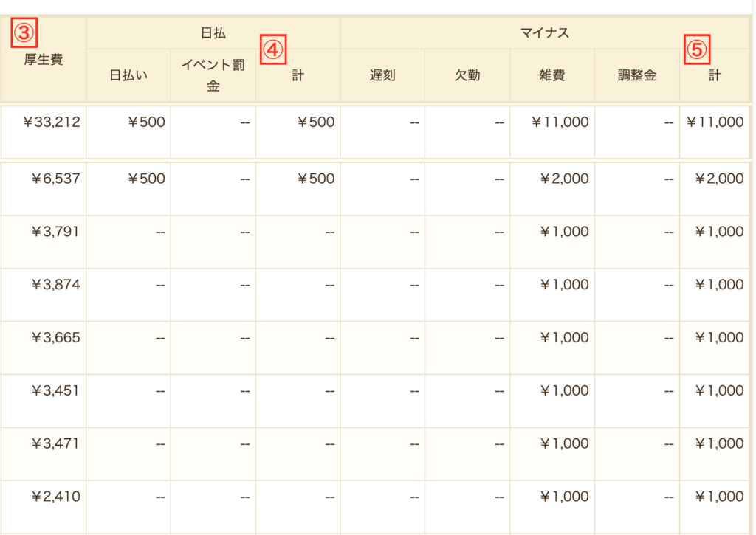Click the ¥2,410 welfare fee cell
The height and width of the screenshot is (535, 756).
55,497
